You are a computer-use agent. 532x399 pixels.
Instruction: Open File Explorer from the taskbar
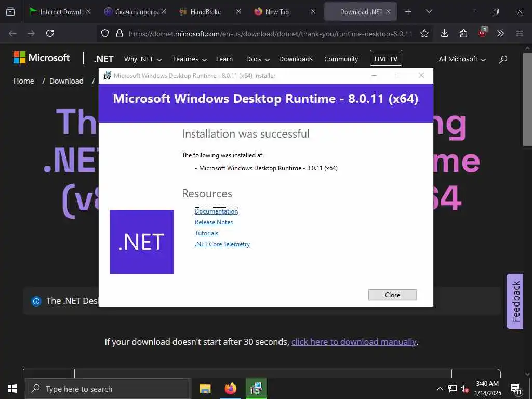click(x=205, y=389)
